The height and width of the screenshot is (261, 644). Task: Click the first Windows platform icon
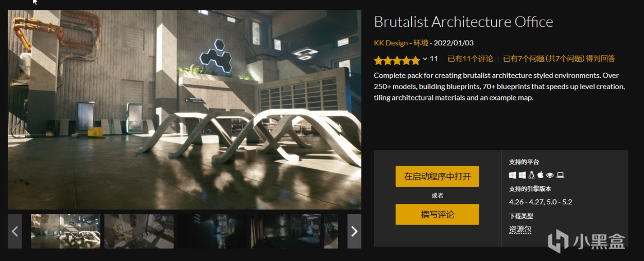(x=513, y=175)
